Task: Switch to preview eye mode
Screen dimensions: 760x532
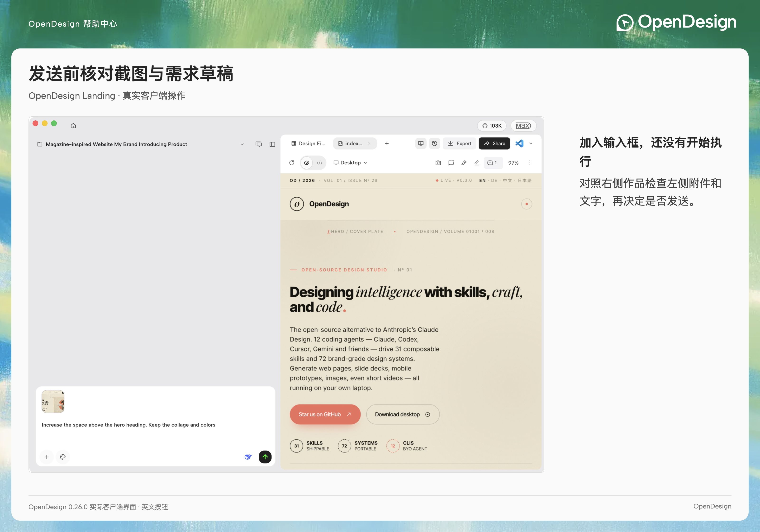Action: (x=307, y=162)
